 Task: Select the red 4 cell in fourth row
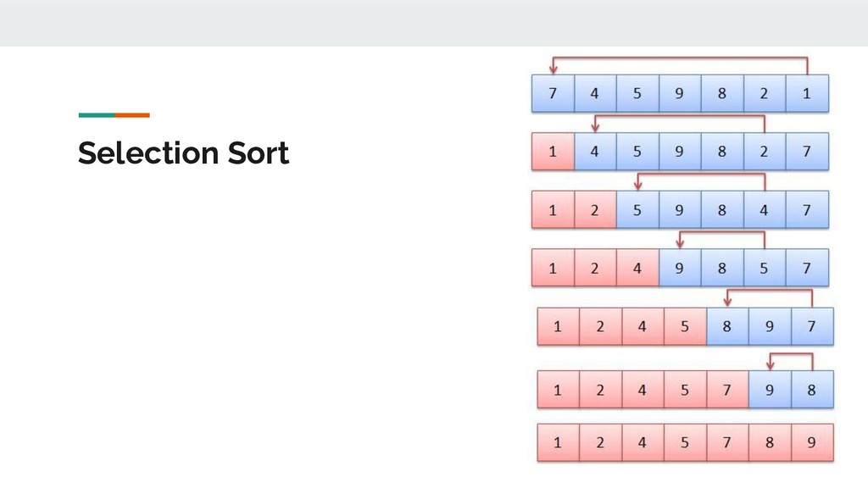(637, 268)
